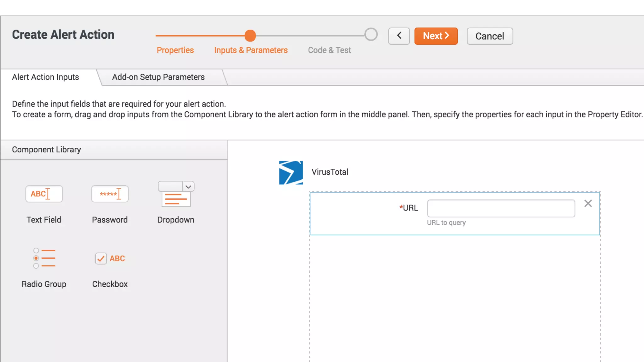This screenshot has width=644, height=362.
Task: Select the Alert Action Inputs tab
Action: (46, 77)
